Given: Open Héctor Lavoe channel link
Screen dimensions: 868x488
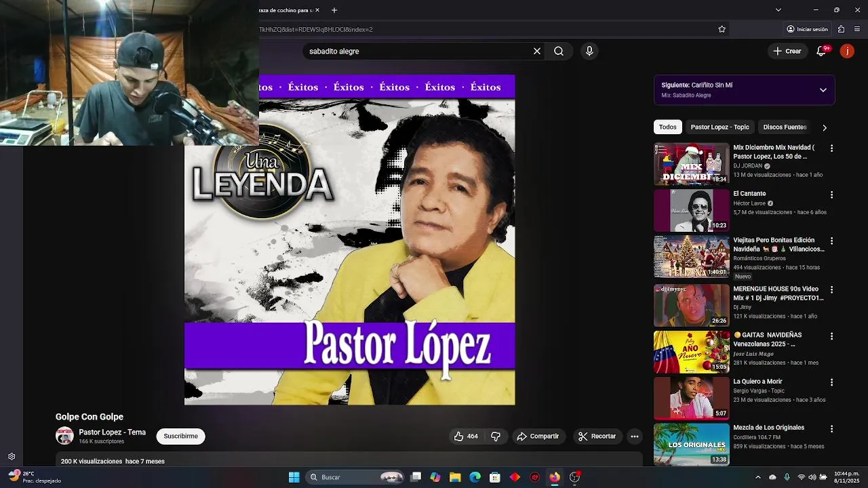Looking at the screenshot, I should pos(749,203).
